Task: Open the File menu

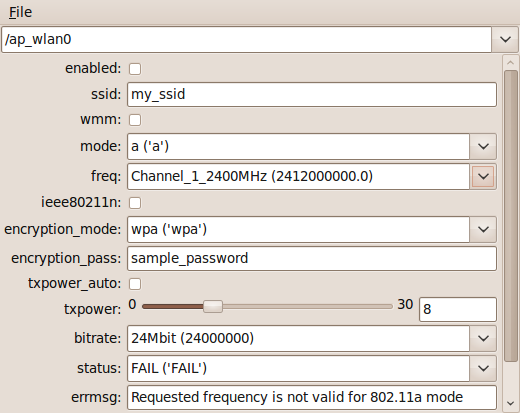Action: tap(20, 12)
